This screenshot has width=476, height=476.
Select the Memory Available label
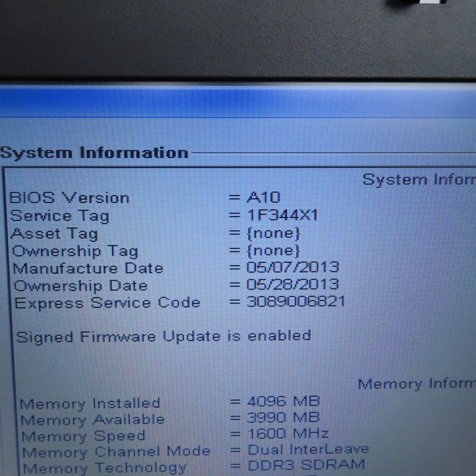tap(93, 420)
